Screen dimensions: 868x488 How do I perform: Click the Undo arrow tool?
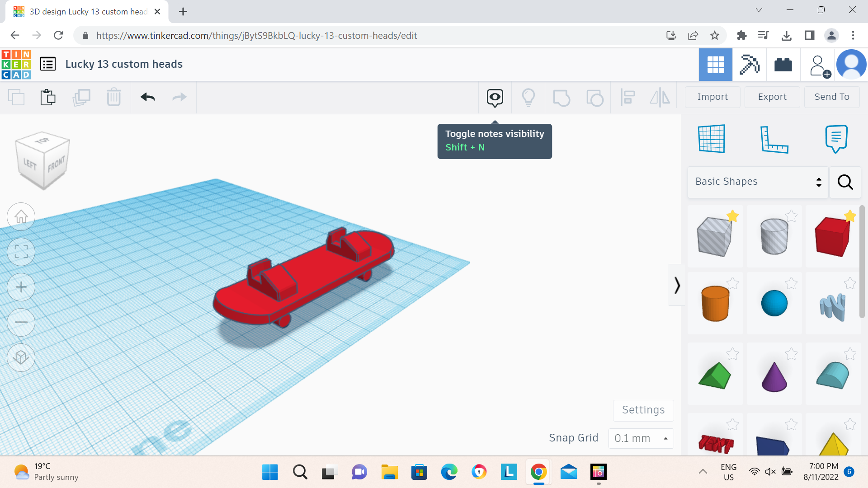[147, 97]
